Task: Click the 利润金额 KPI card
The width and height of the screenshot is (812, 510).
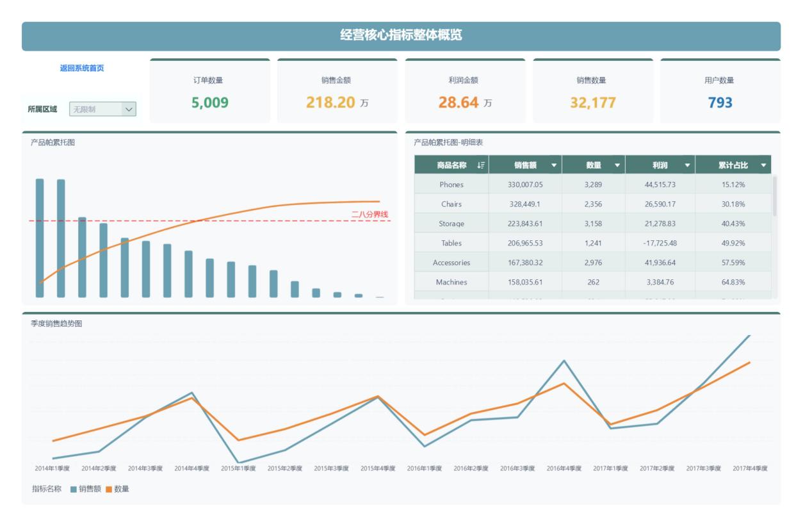Action: pyautogui.click(x=465, y=91)
